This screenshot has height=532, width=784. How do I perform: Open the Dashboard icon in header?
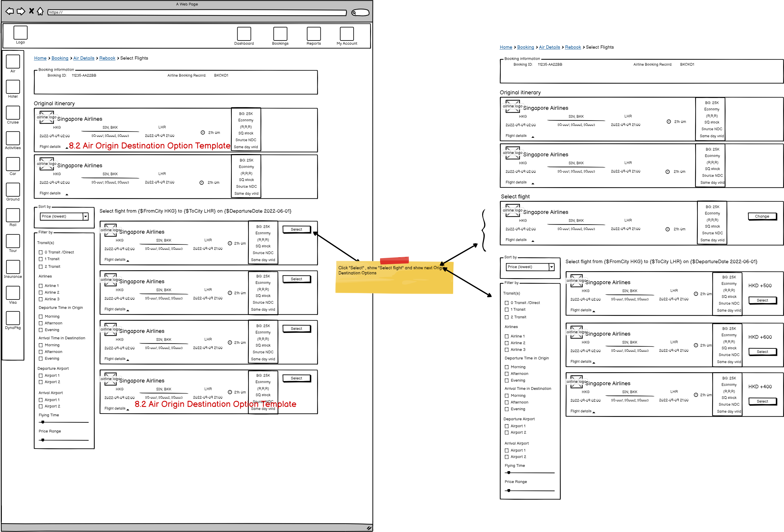coord(244,34)
